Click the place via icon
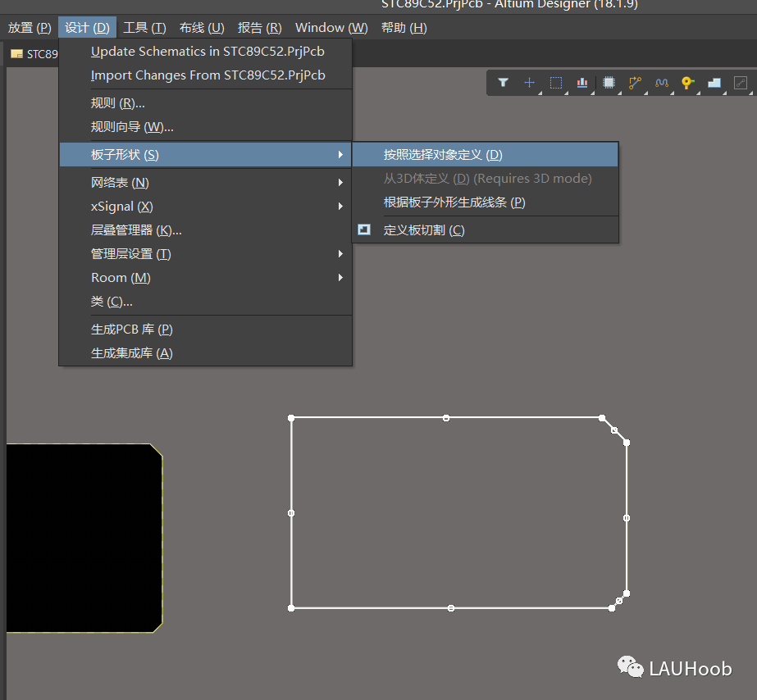 (x=687, y=83)
